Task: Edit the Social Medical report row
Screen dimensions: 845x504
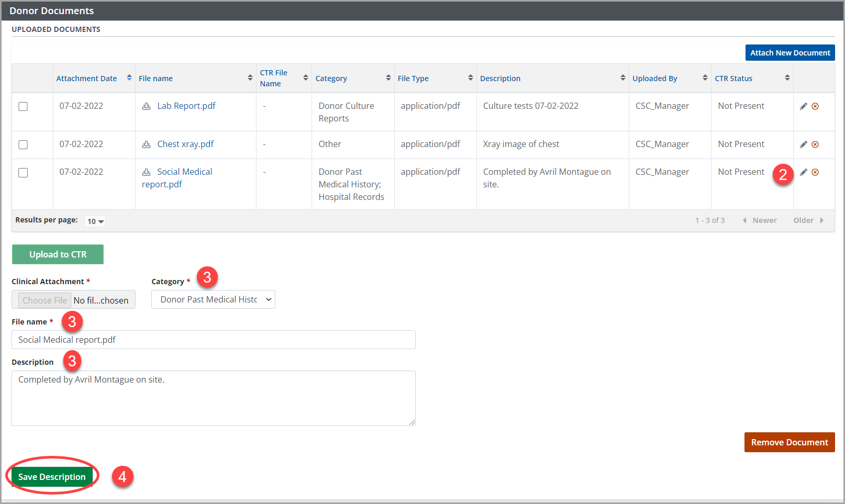Action: [x=803, y=172]
